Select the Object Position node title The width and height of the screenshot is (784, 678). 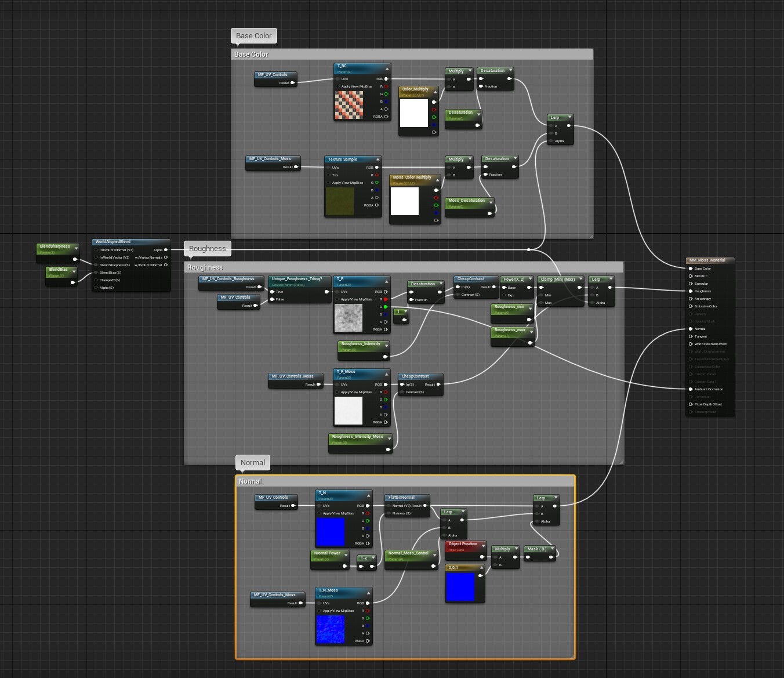pyautogui.click(x=463, y=543)
